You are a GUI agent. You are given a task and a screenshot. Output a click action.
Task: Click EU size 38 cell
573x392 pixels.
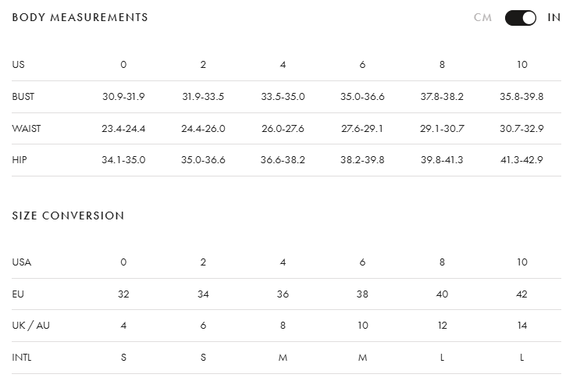362,294
